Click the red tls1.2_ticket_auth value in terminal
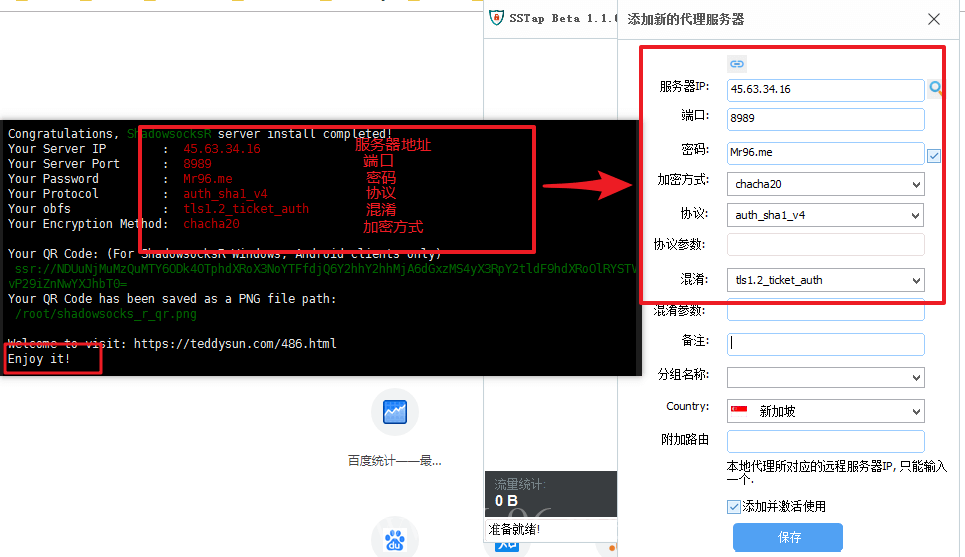 tap(246, 209)
